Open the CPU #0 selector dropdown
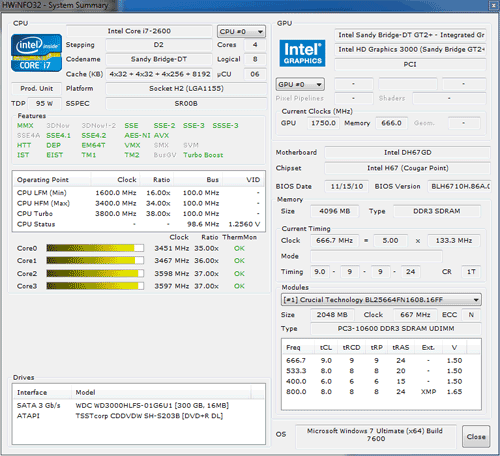This screenshot has width=500, height=456. click(241, 32)
